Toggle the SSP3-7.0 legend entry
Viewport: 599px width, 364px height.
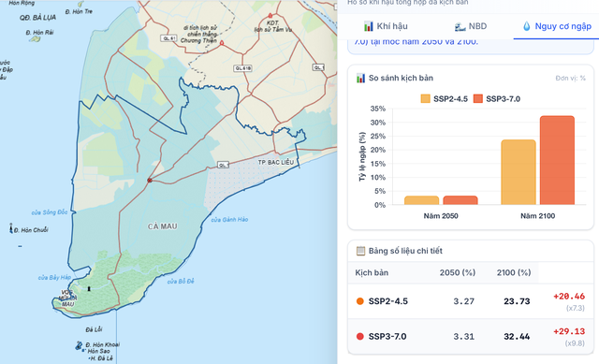point(497,99)
